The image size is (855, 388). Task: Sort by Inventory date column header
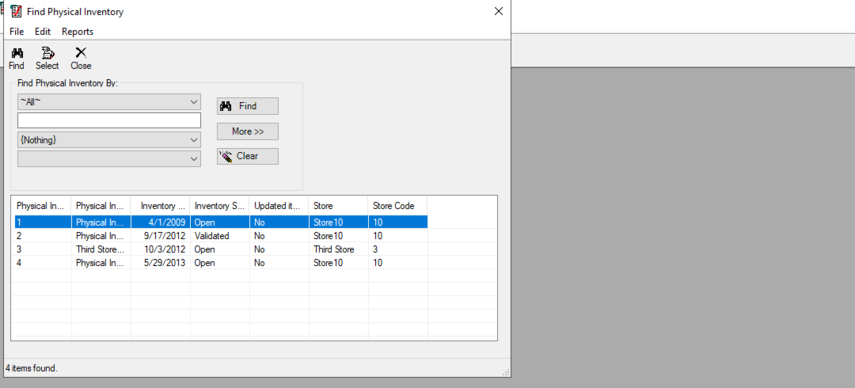coord(160,206)
